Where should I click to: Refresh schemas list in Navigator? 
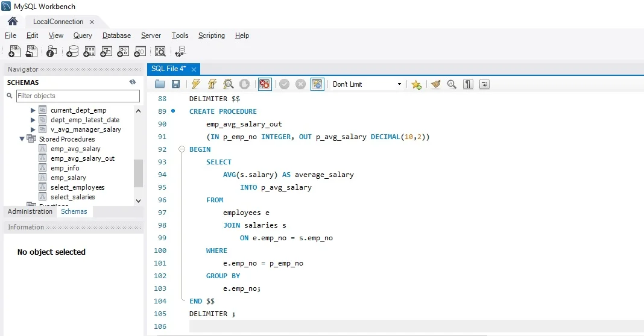point(133,82)
